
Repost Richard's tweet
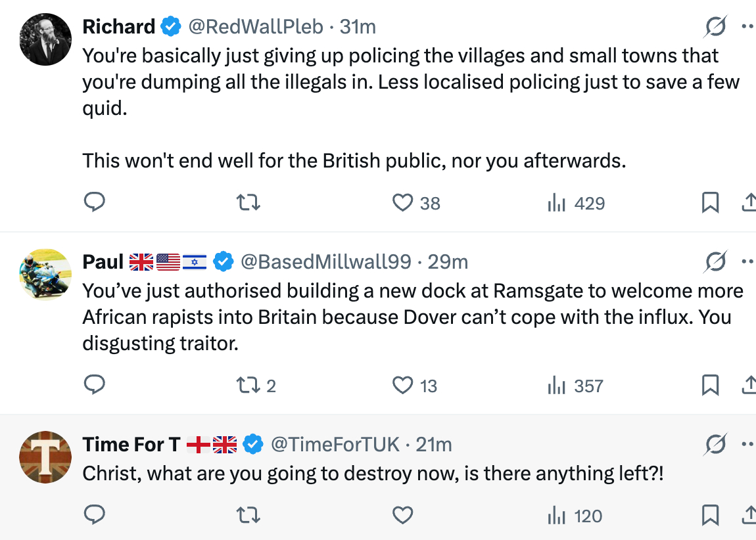tap(248, 202)
